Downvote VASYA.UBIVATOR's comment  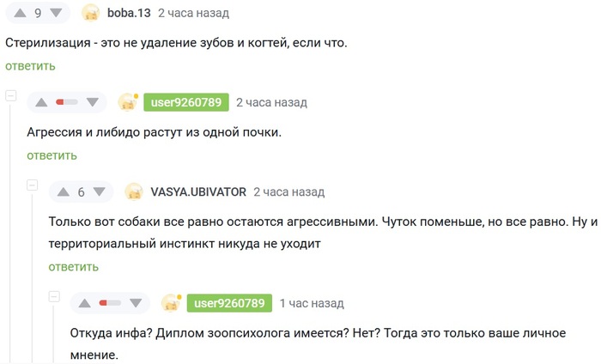click(x=100, y=192)
